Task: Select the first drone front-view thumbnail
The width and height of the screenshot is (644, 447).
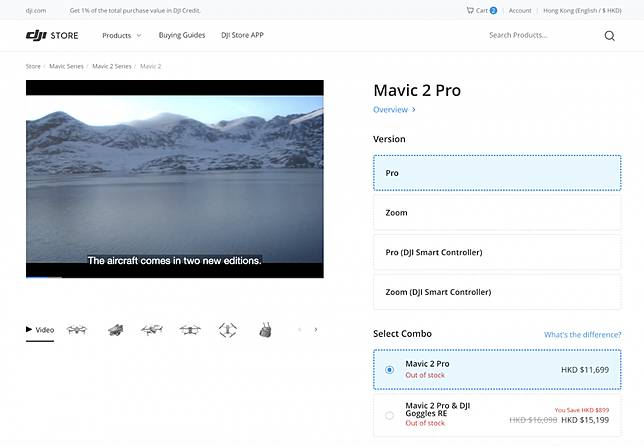Action: pos(77,329)
